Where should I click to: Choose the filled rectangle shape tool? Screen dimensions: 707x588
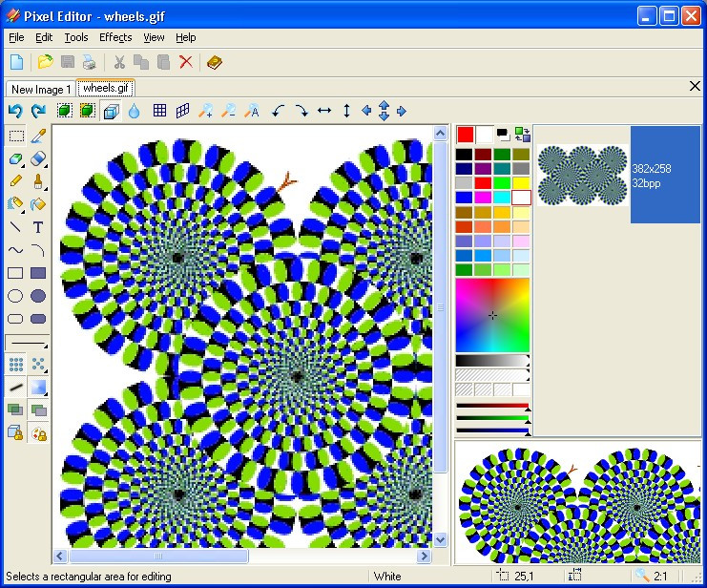click(x=38, y=273)
